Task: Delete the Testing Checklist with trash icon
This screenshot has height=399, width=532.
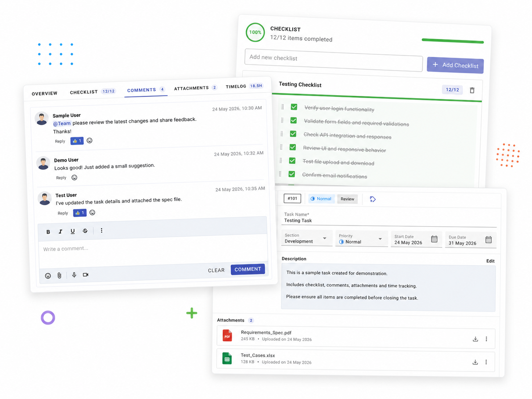Action: click(x=472, y=90)
